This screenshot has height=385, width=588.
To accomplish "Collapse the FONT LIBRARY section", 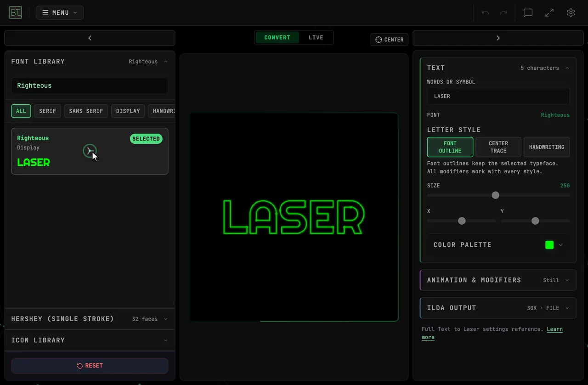I will coord(90,62).
